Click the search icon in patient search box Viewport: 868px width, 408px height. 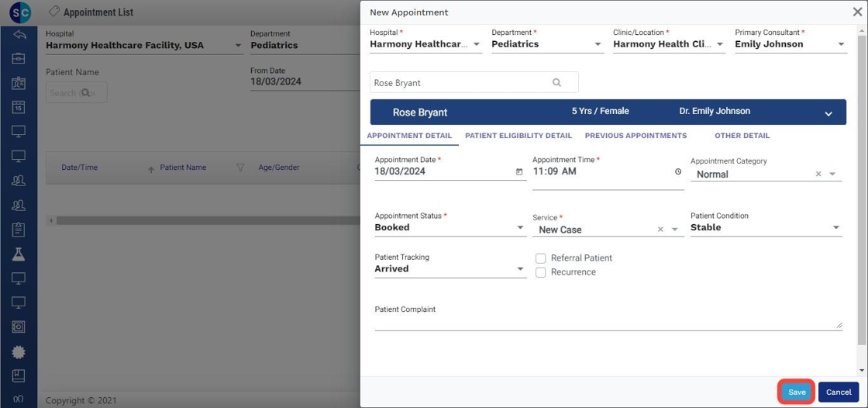point(556,82)
